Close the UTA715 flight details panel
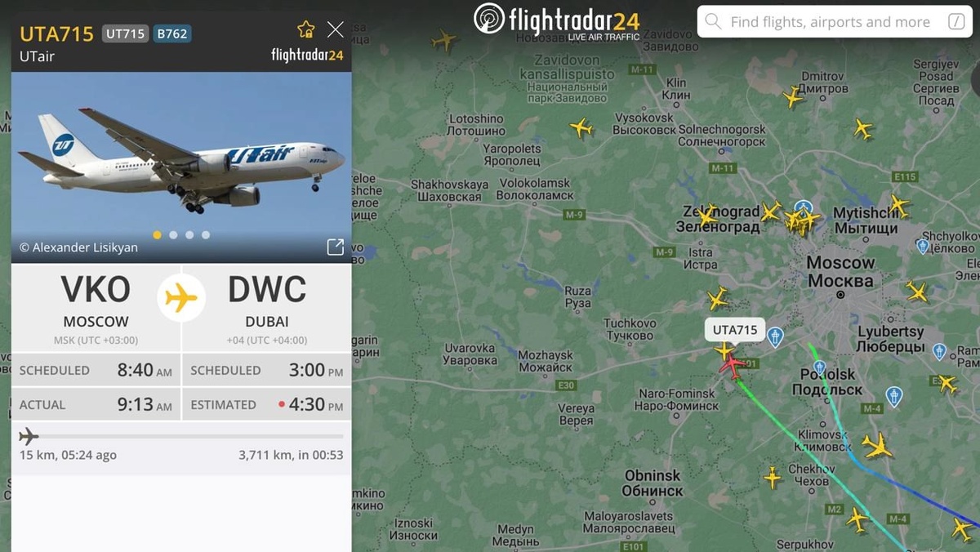Image resolution: width=980 pixels, height=552 pixels. pyautogui.click(x=336, y=30)
